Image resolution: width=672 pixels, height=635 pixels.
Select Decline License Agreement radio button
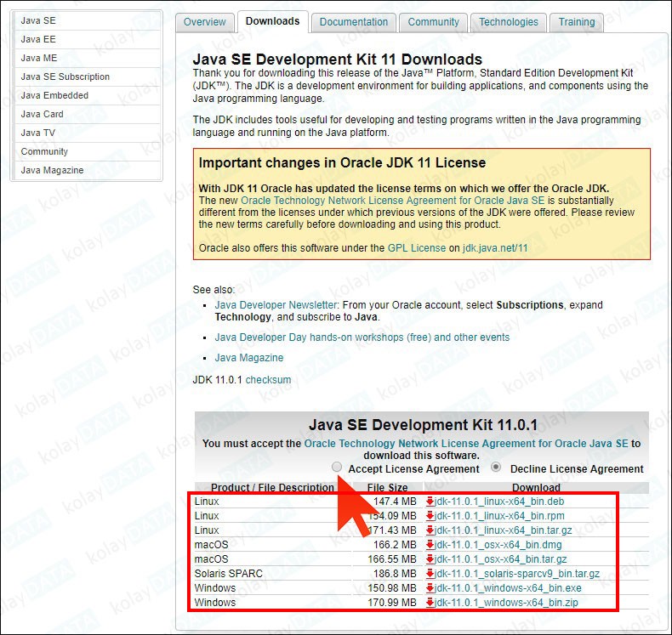(x=497, y=468)
